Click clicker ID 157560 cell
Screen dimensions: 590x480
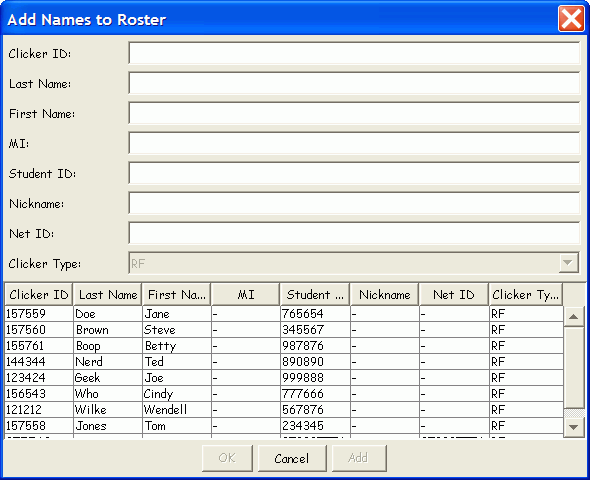(x=39, y=330)
